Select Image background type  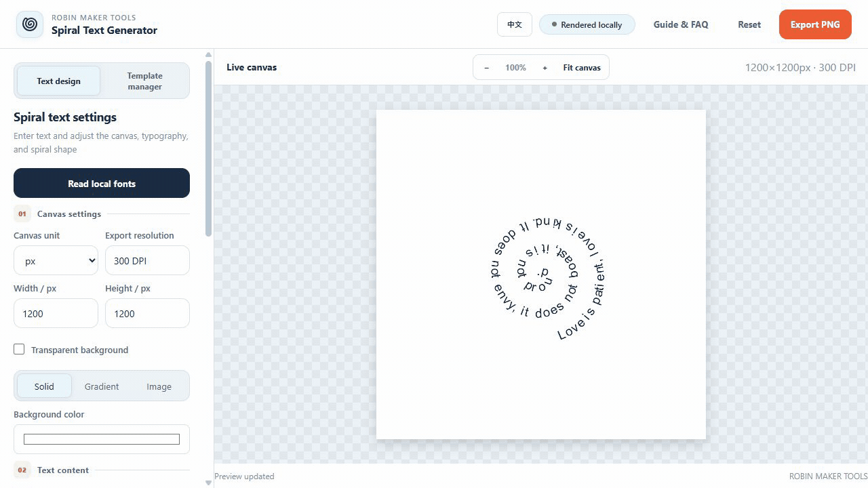click(159, 386)
